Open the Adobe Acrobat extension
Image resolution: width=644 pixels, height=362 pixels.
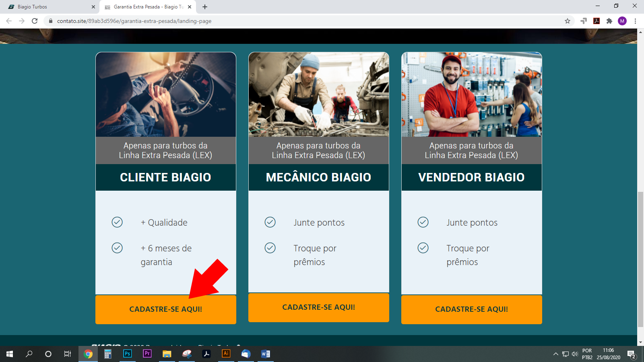click(x=597, y=21)
